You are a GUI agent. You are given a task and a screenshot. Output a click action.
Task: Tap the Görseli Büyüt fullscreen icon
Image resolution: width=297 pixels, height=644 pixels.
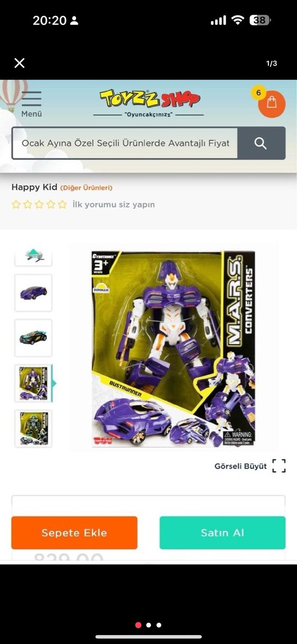coord(279,466)
